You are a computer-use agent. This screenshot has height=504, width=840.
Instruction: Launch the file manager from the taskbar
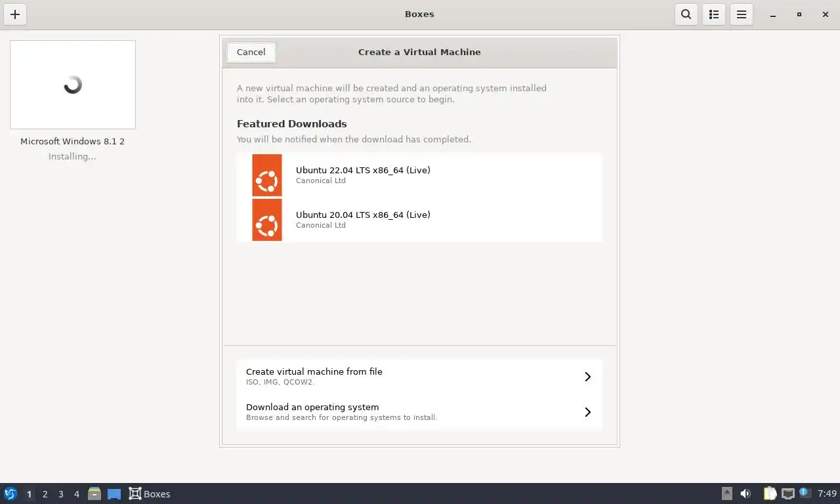[94, 493]
